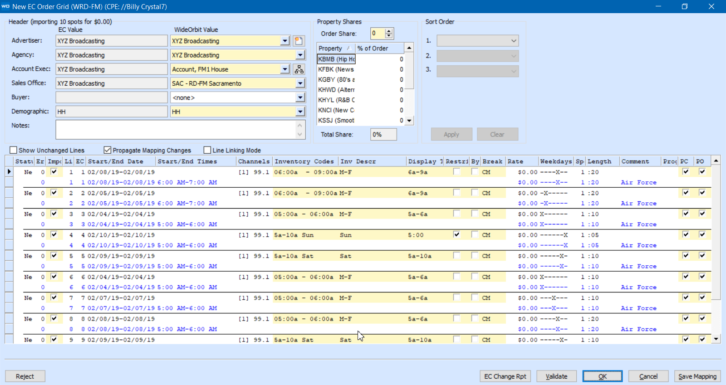Click Save Mapping button
Image resolution: width=726 pixels, height=385 pixels.
(x=697, y=376)
